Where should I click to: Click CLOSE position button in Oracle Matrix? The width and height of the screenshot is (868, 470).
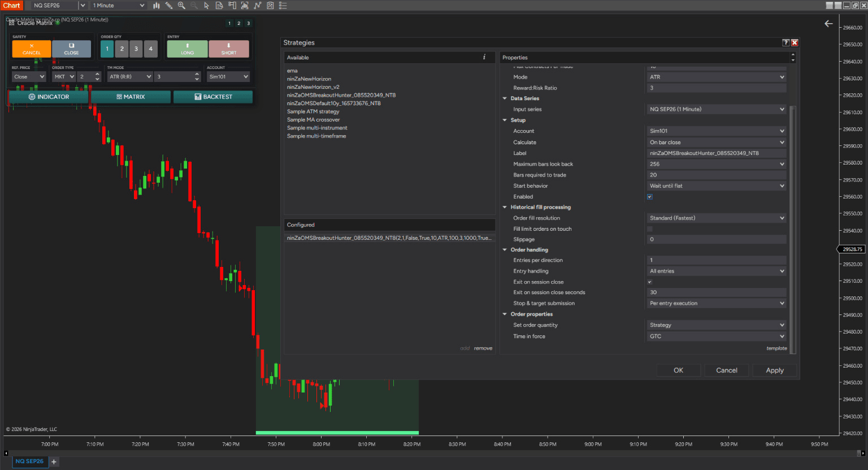tap(71, 49)
